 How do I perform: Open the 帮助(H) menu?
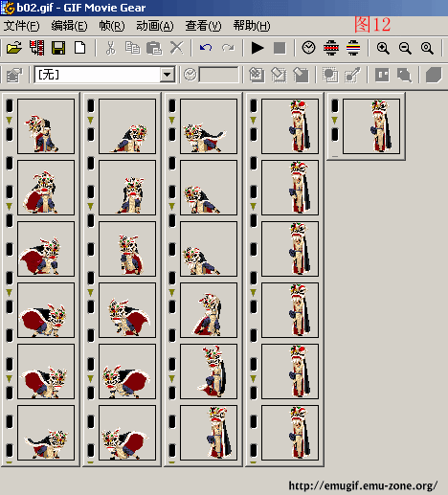pyautogui.click(x=252, y=26)
